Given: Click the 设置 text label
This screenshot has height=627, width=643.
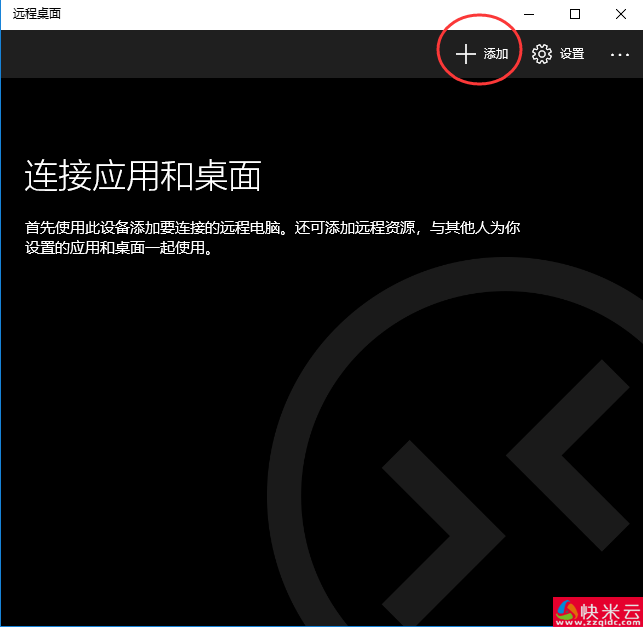Looking at the screenshot, I should (572, 54).
